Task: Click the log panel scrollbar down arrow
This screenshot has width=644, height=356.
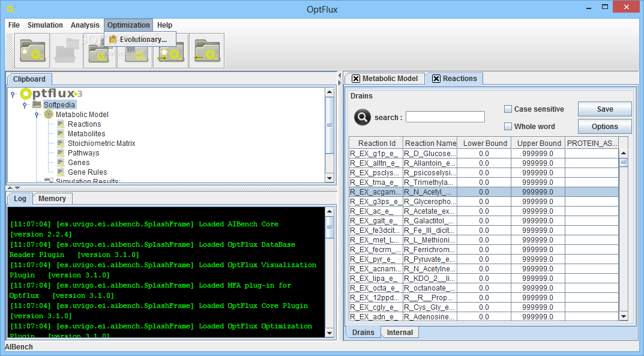Action: tap(330, 333)
